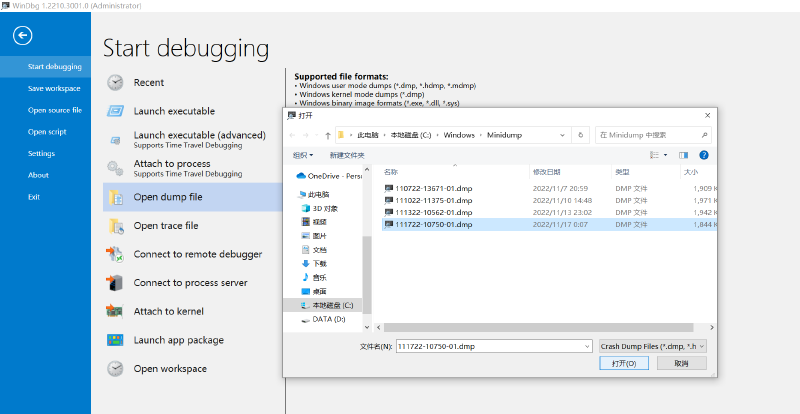Select OneDrive in the navigation tree
Screen dimensions: 800x414
click(x=329, y=176)
